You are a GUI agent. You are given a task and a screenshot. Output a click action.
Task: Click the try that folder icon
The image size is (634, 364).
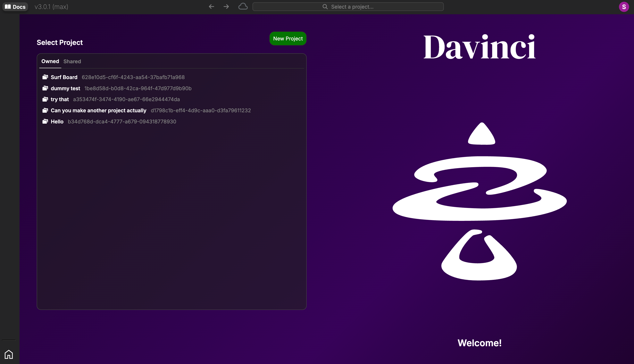coord(45,99)
